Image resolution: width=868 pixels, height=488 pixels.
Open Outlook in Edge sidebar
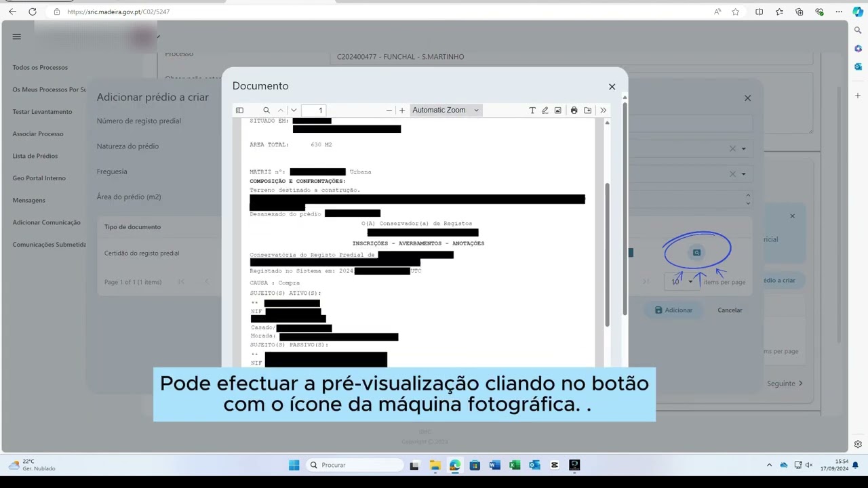tap(858, 66)
